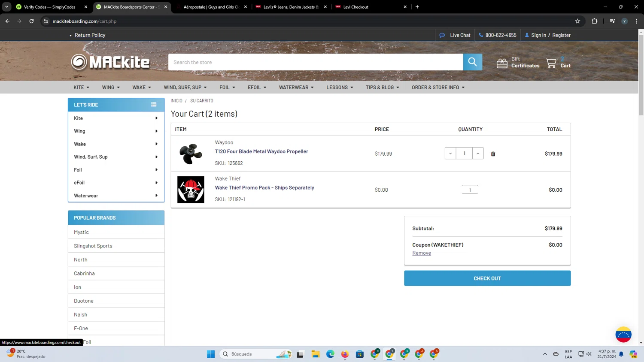Screen dimensions: 644x362
Task: Open Task View on taskbar
Action: click(300, 354)
